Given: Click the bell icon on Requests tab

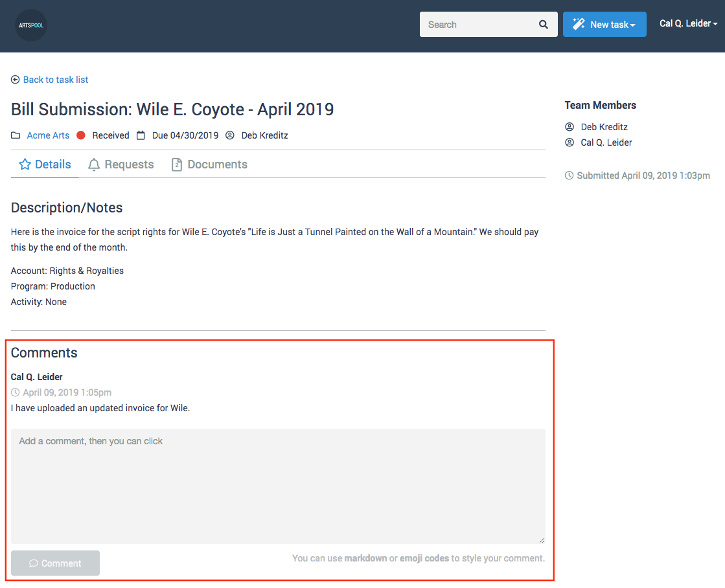Looking at the screenshot, I should [94, 164].
